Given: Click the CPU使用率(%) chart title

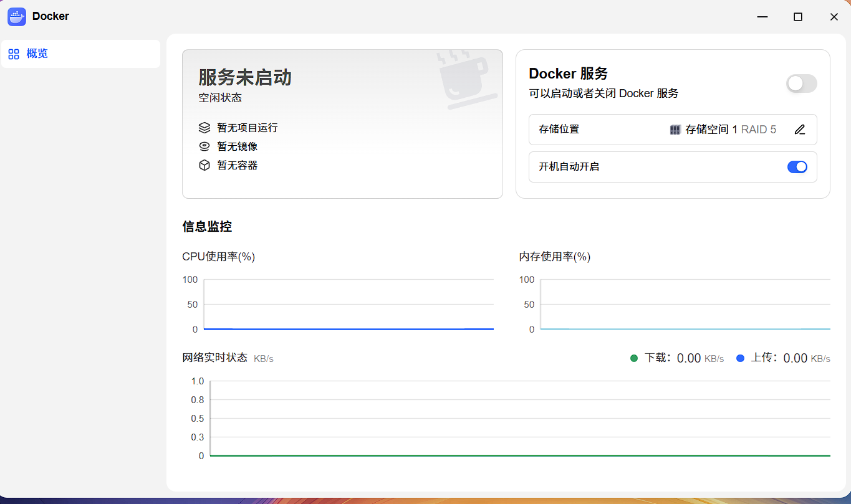Looking at the screenshot, I should click(219, 257).
